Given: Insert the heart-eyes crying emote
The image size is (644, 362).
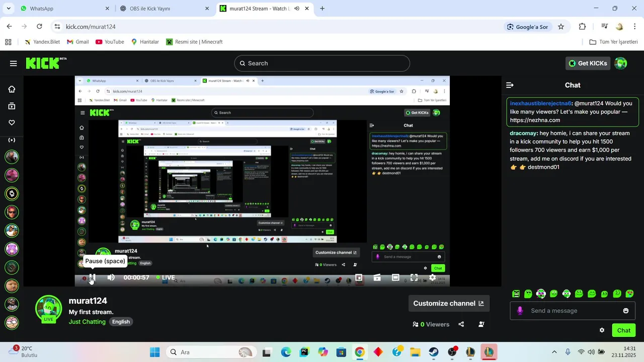Looking at the screenshot, I should tap(629, 294).
